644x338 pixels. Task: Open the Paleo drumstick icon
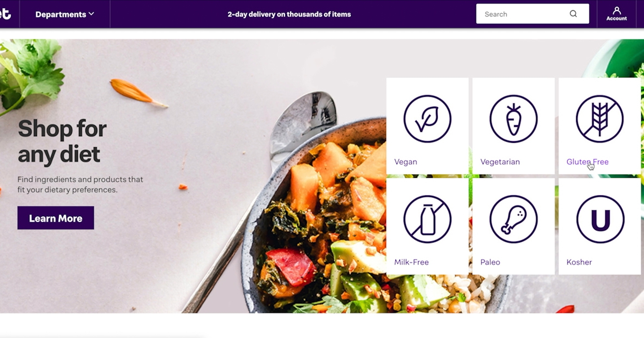coord(513,219)
